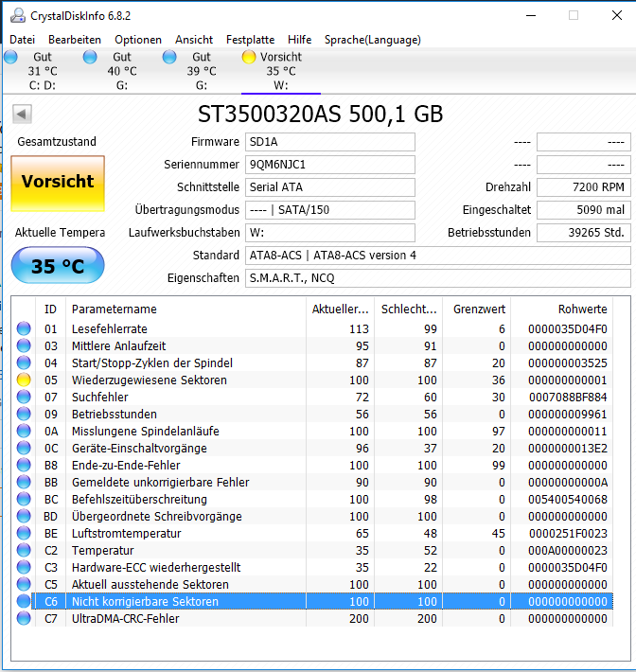This screenshot has width=636, height=672.
Task: Open the Sprache(Language) menu
Action: click(373, 40)
